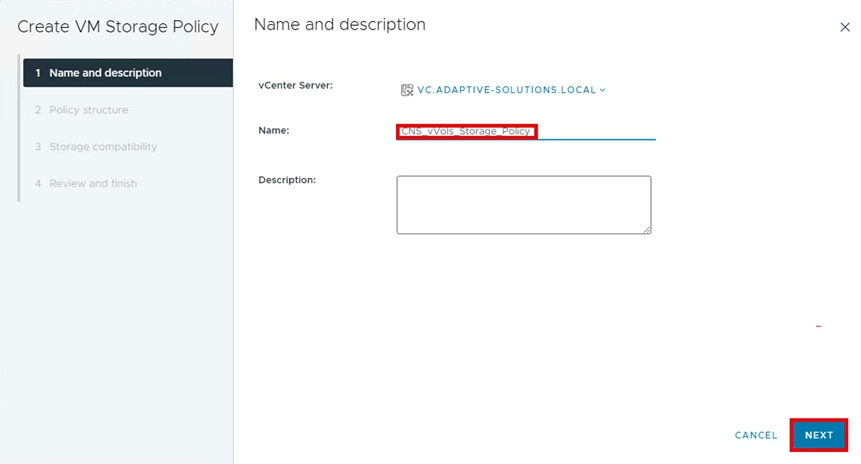Screen dimensions: 861x464
Task: Click the Description field label
Action: (x=287, y=179)
